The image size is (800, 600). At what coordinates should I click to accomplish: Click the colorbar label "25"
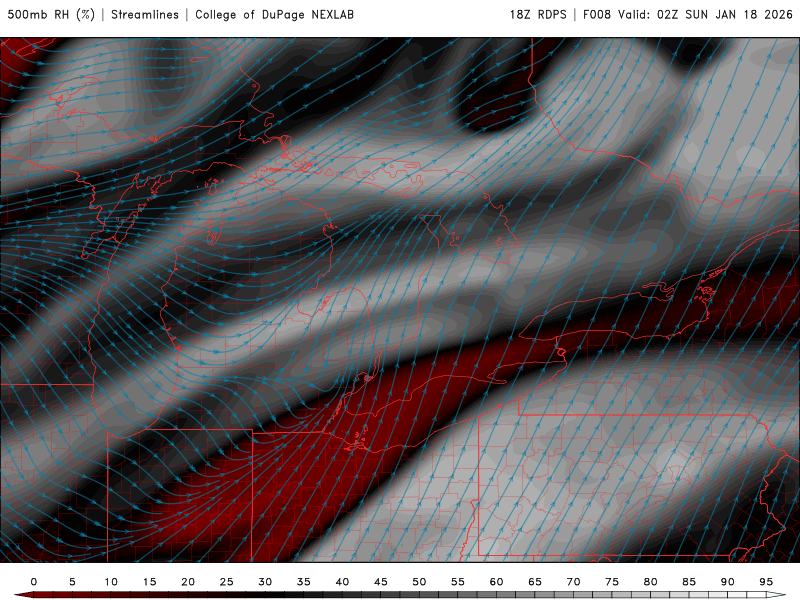pos(227,582)
